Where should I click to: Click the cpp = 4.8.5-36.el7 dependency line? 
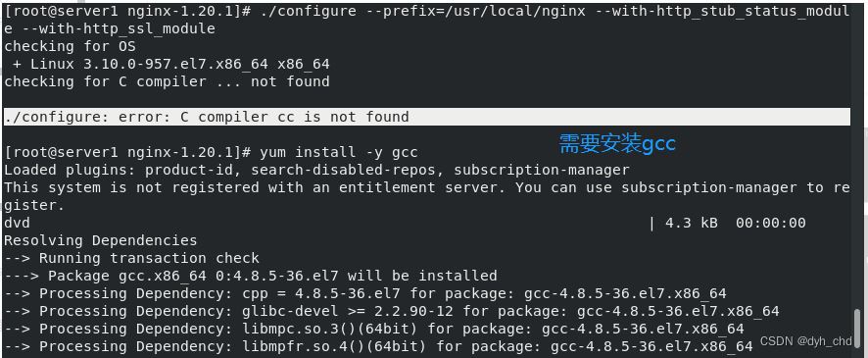pos(365,293)
